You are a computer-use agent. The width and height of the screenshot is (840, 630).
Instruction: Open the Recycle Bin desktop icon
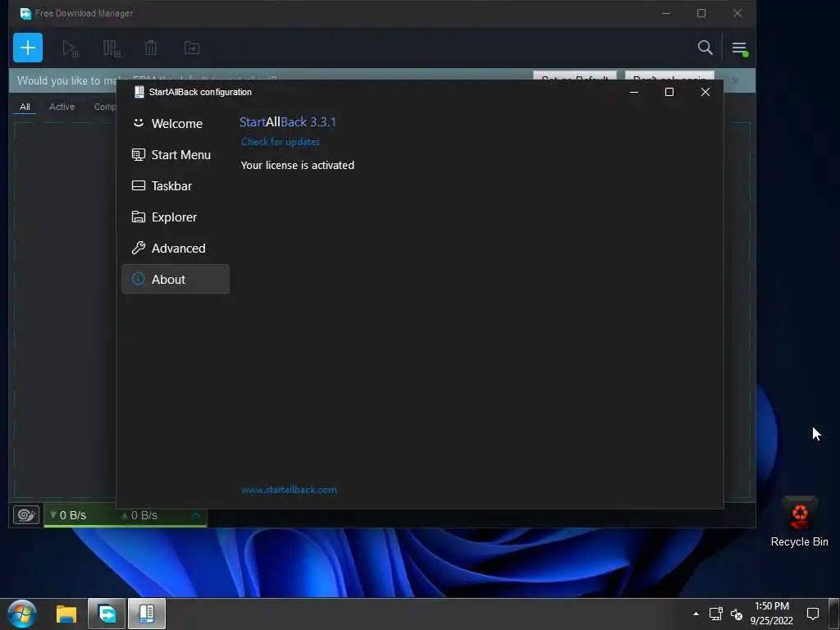pos(799,521)
